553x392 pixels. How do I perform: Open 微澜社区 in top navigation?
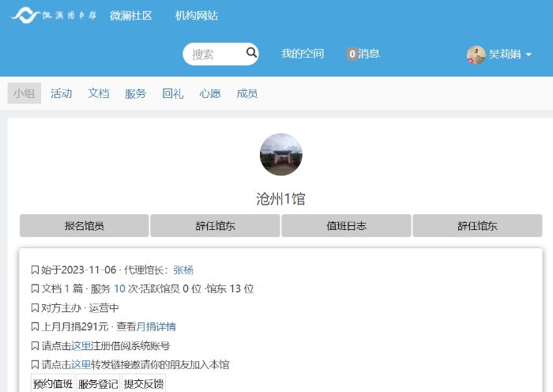click(x=130, y=16)
